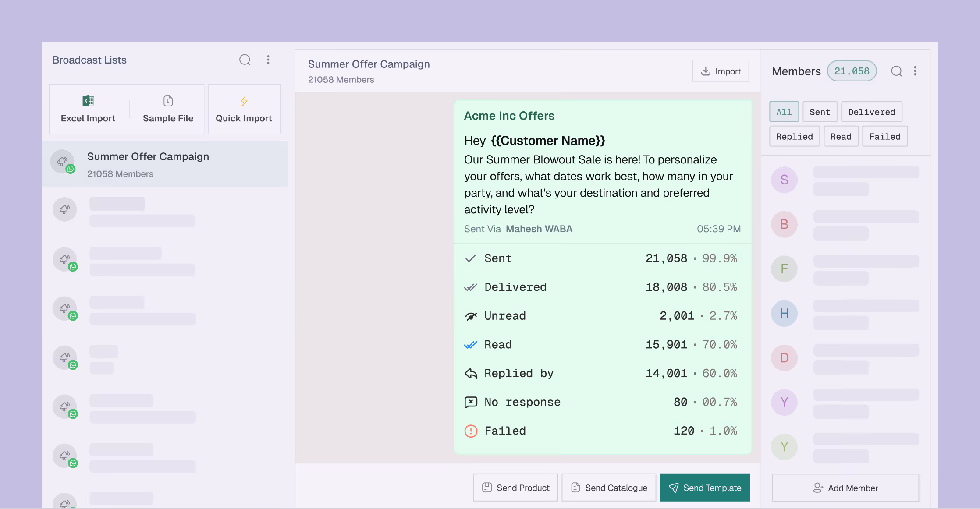
Task: Open the Members panel kebab menu
Action: pyautogui.click(x=915, y=71)
